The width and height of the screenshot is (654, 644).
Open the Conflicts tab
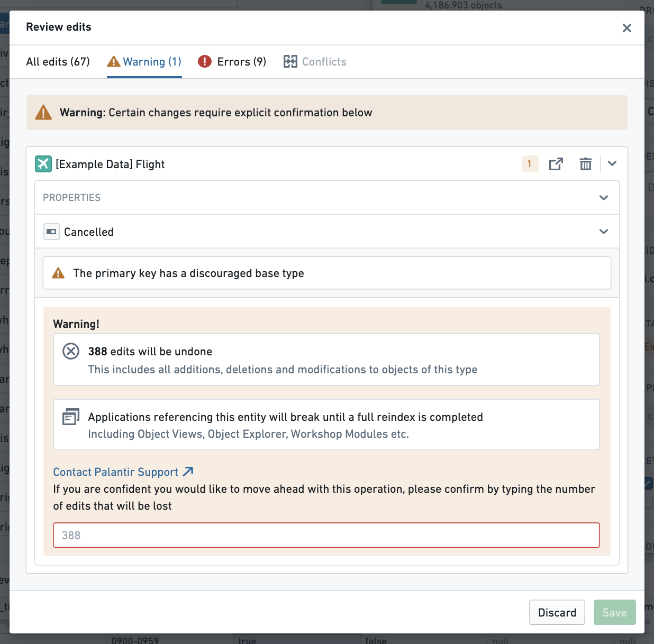(x=315, y=62)
